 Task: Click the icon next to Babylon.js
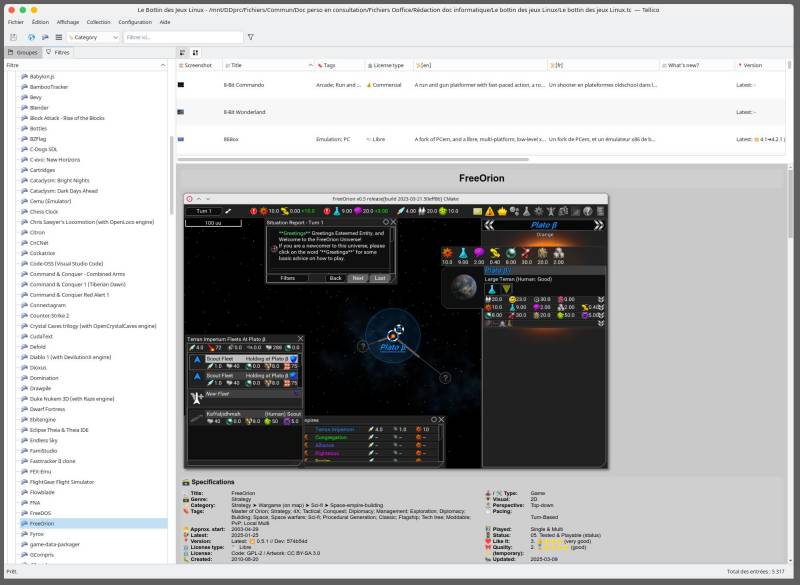tap(24, 77)
